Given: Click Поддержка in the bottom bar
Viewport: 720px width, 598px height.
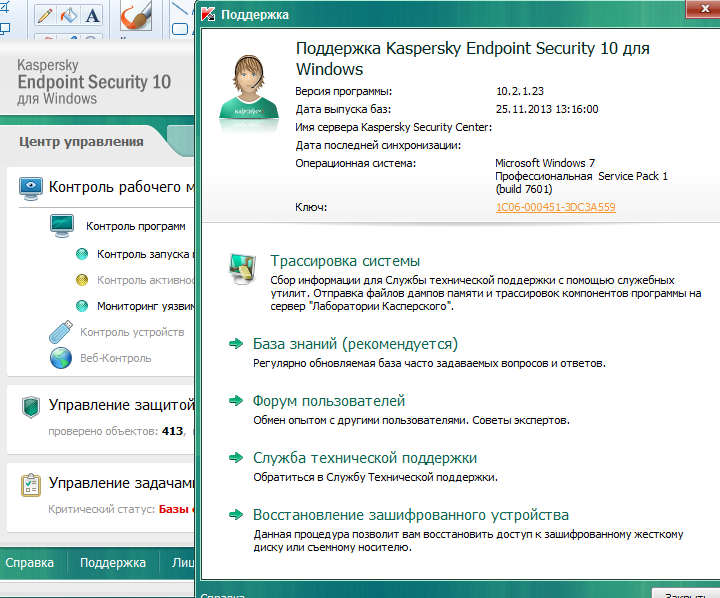Looking at the screenshot, I should pos(113,563).
